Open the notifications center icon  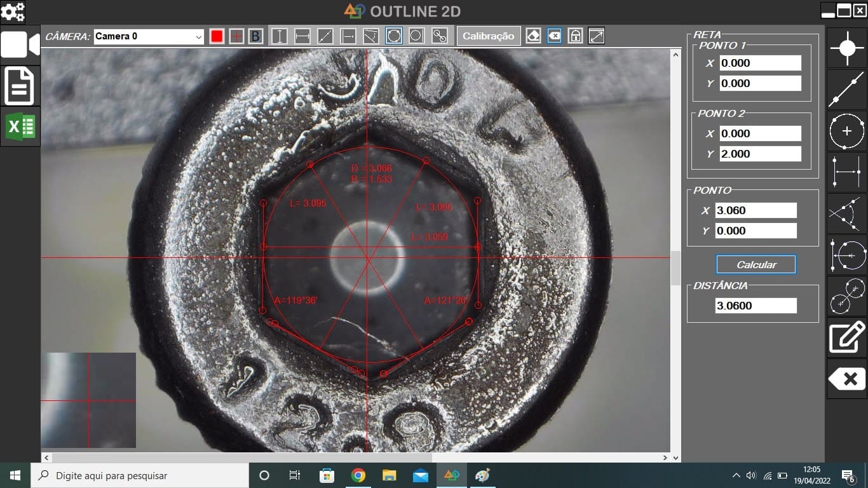(x=848, y=475)
